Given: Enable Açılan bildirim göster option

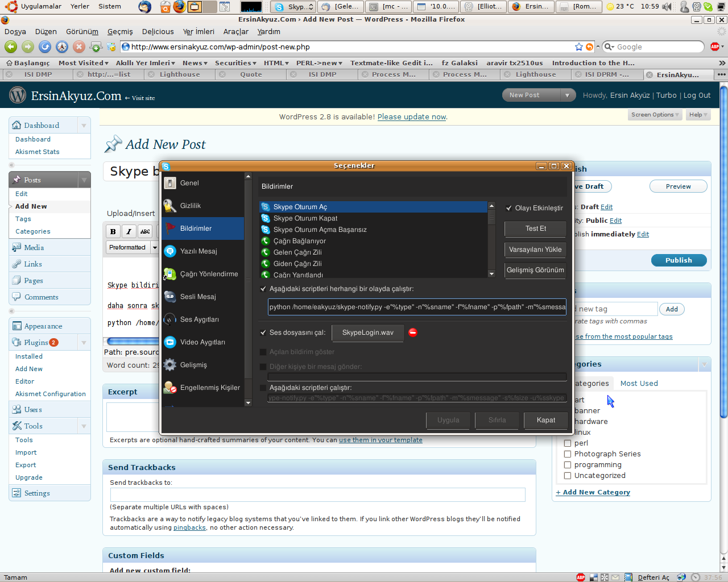Looking at the screenshot, I should click(x=263, y=352).
